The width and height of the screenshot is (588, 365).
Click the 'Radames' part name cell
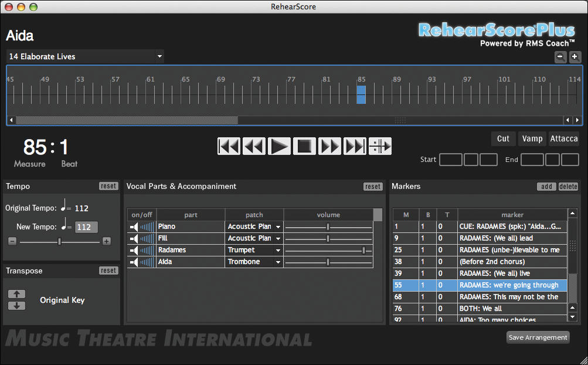pyautogui.click(x=191, y=250)
